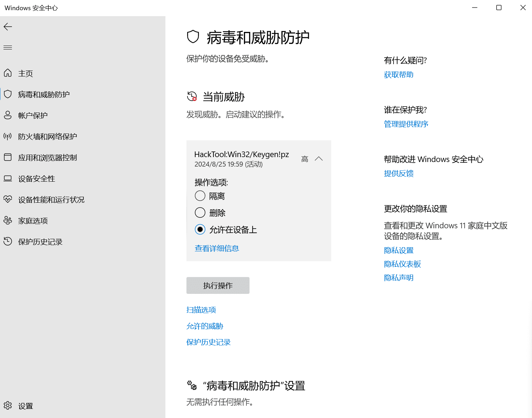
Task: Click the settings gear icon
Action: click(x=8, y=406)
